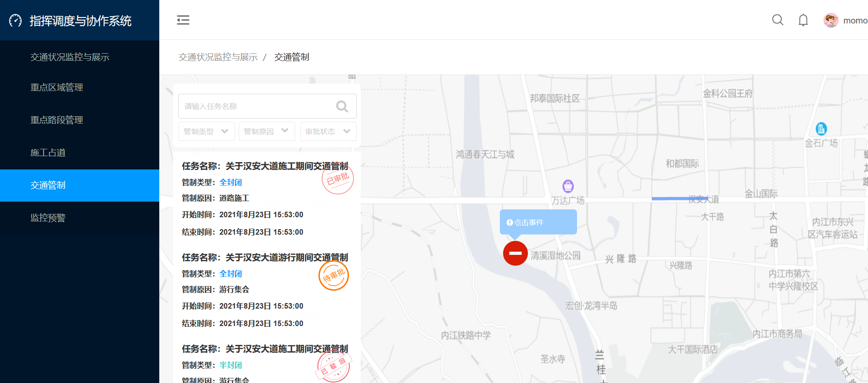Click the info icon in the 点击事件 popup
This screenshot has height=383, width=868.
click(510, 223)
